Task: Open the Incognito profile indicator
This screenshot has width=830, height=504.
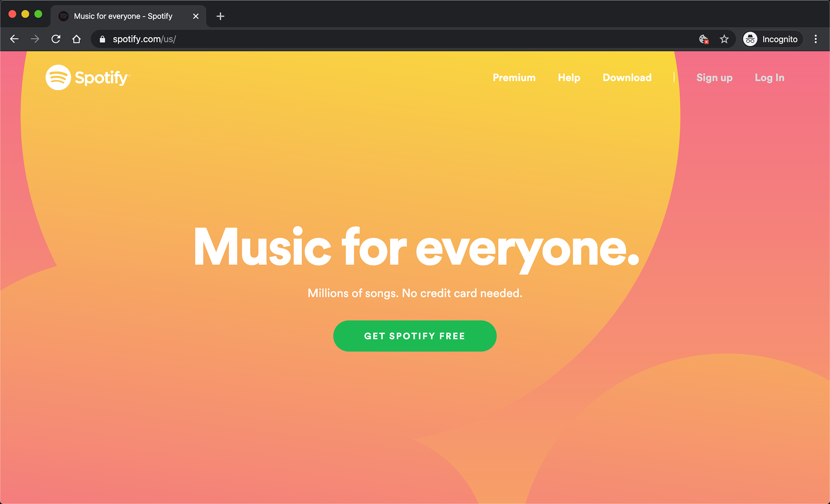Action: [x=773, y=39]
